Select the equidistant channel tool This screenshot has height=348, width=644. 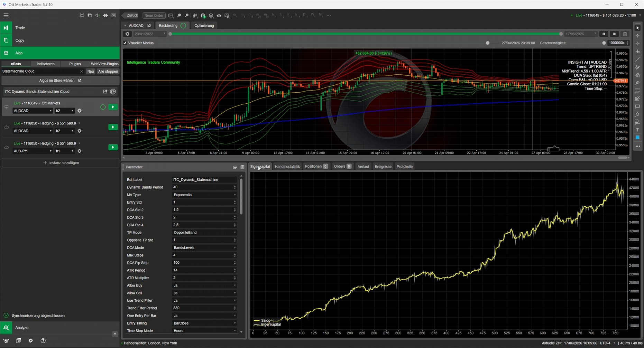point(637,75)
